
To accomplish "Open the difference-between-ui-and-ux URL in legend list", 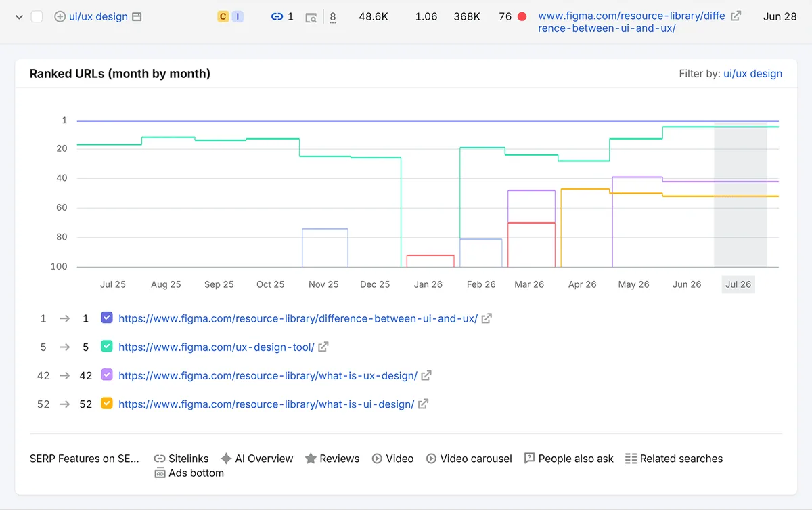I will [x=298, y=318].
